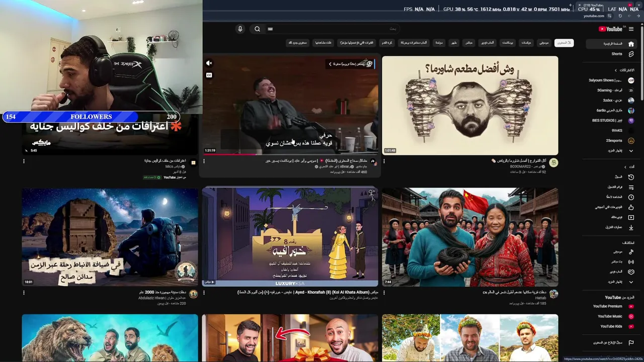Select the Podcasts (بودكاست) filter chip

pos(508,43)
